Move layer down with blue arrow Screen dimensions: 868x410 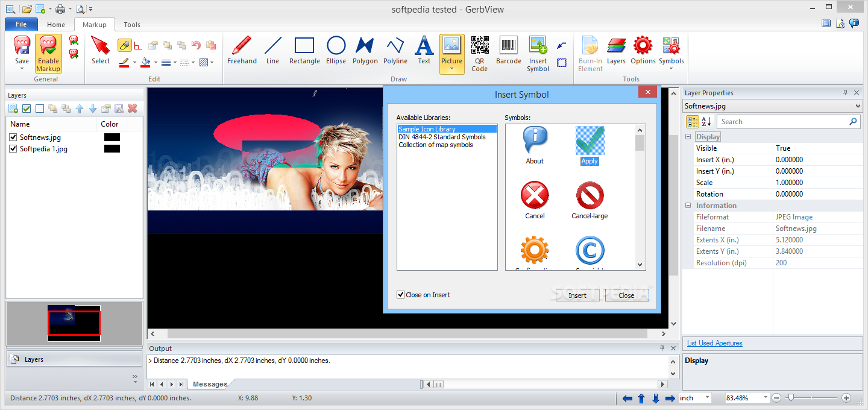click(x=93, y=109)
